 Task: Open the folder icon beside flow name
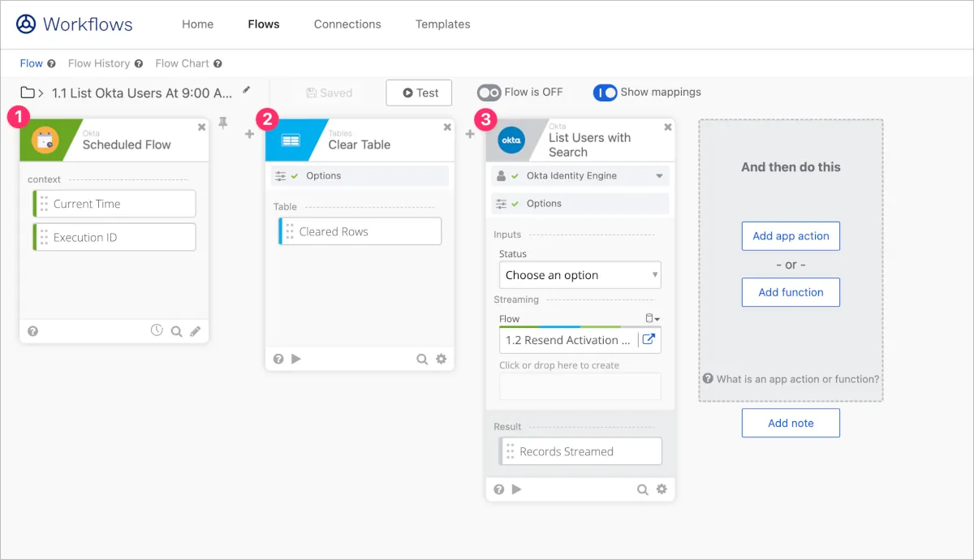(28, 93)
